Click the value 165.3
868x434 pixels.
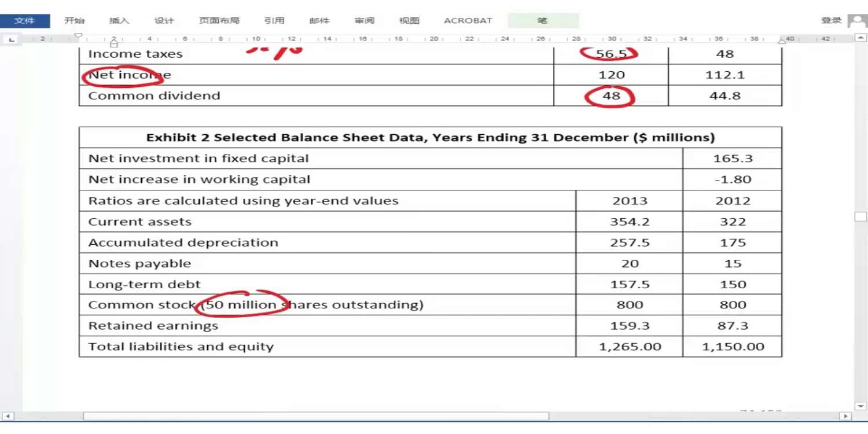click(733, 159)
